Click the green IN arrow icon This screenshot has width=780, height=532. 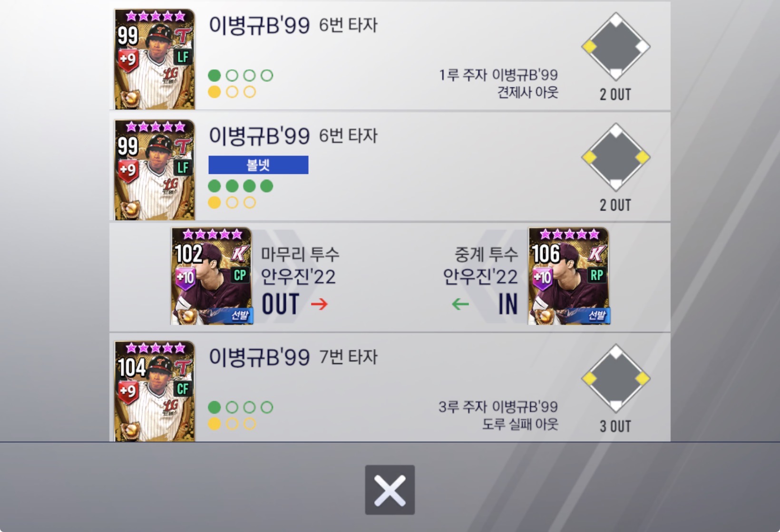coord(460,304)
